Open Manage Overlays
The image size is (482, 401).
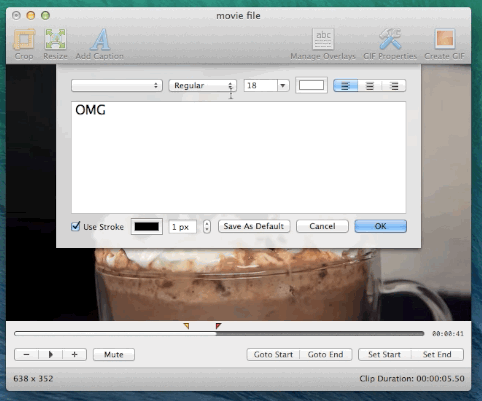[323, 39]
